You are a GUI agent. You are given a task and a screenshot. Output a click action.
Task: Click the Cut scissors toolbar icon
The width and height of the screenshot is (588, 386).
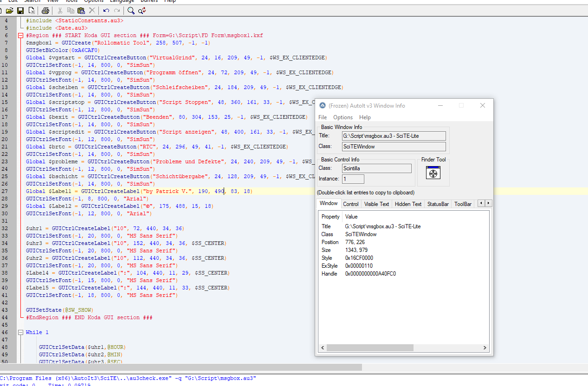pyautogui.click(x=60, y=10)
